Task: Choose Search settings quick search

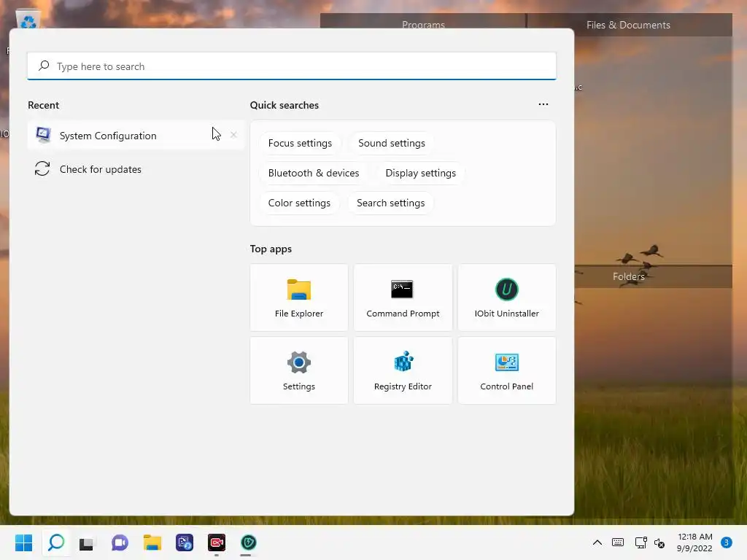Action: [x=391, y=203]
